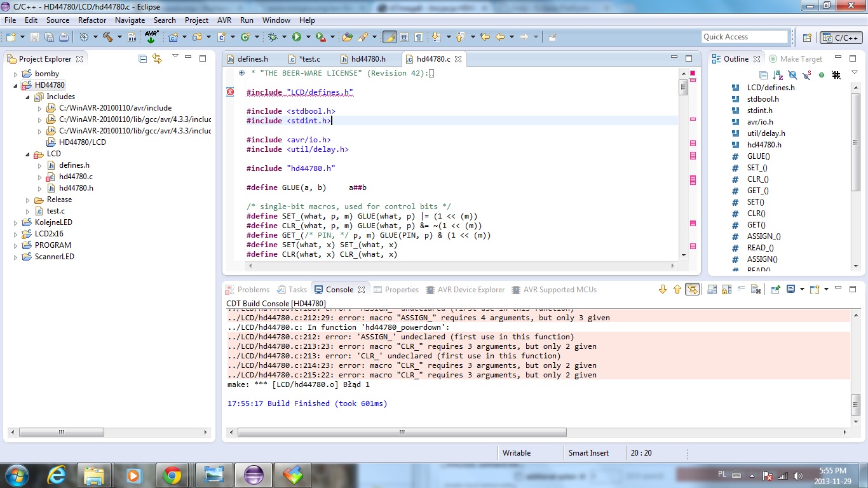Screen dimensions: 868x488
Task: Collapse all in Project Explorer
Action: coord(143,58)
